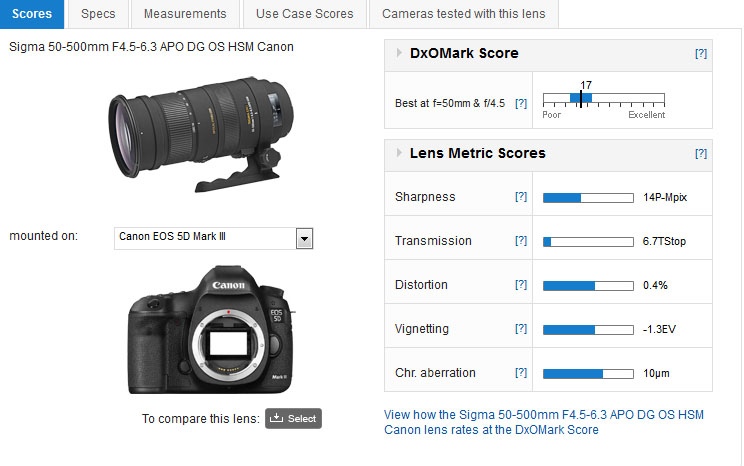Click the 'Best at f=50mm & f/4.5' text
The image size is (744, 466).
point(450,103)
